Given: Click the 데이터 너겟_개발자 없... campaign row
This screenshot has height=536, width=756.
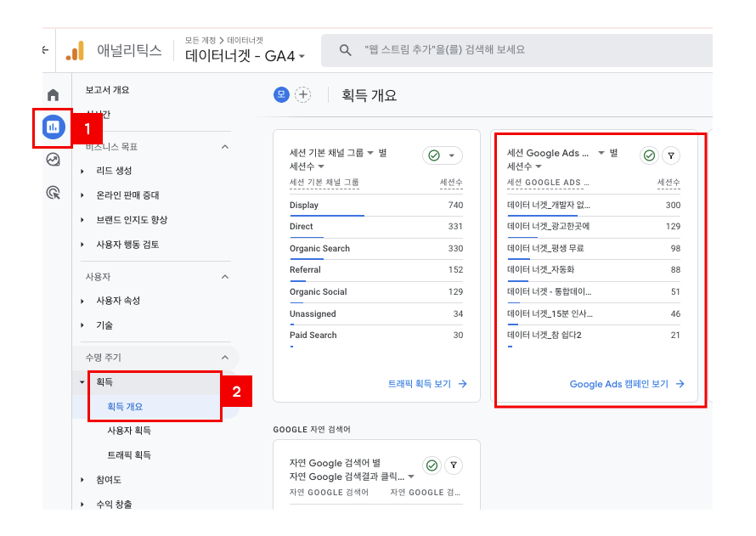Looking at the screenshot, I should [x=594, y=206].
